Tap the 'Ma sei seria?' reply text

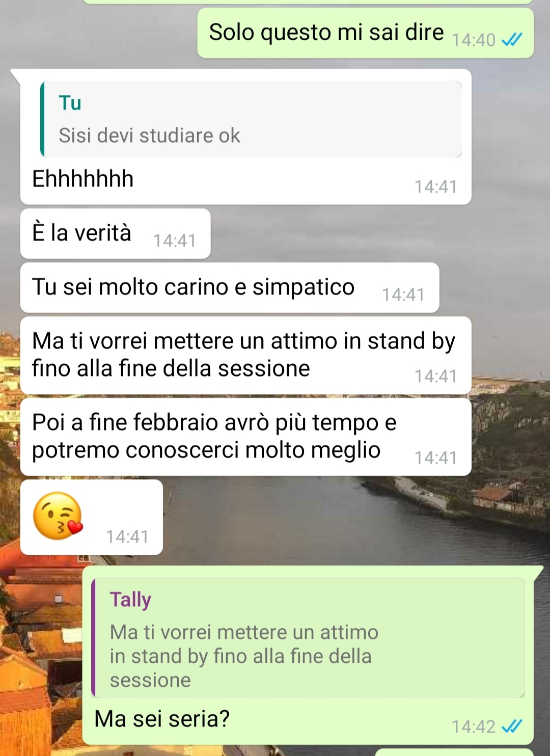pos(162,719)
